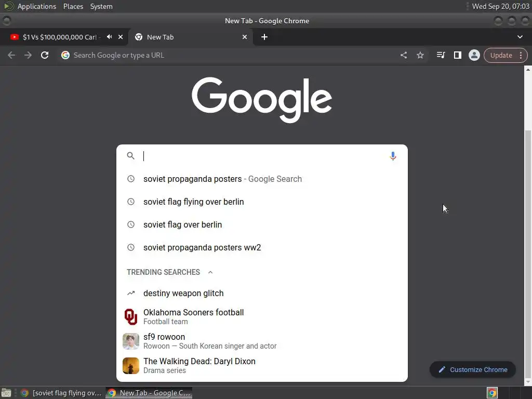Click the history clock icon beside soviet flag over berlin
Viewport: 532px width, 399px height.
pyautogui.click(x=130, y=224)
